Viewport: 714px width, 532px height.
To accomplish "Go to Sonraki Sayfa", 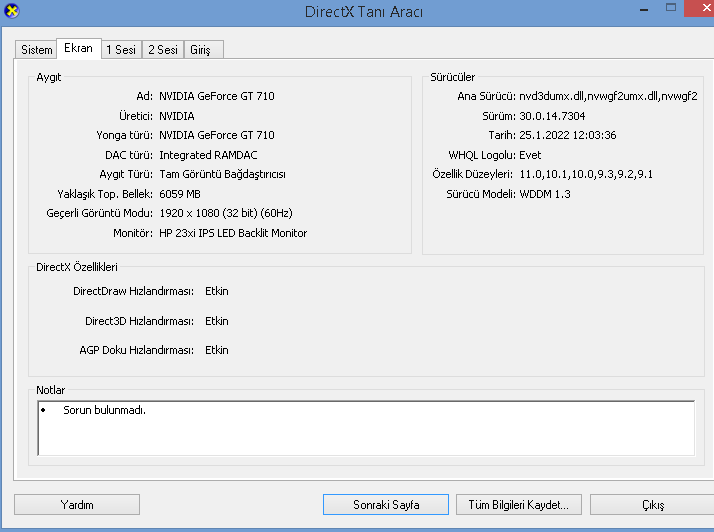I will pyautogui.click(x=386, y=505).
